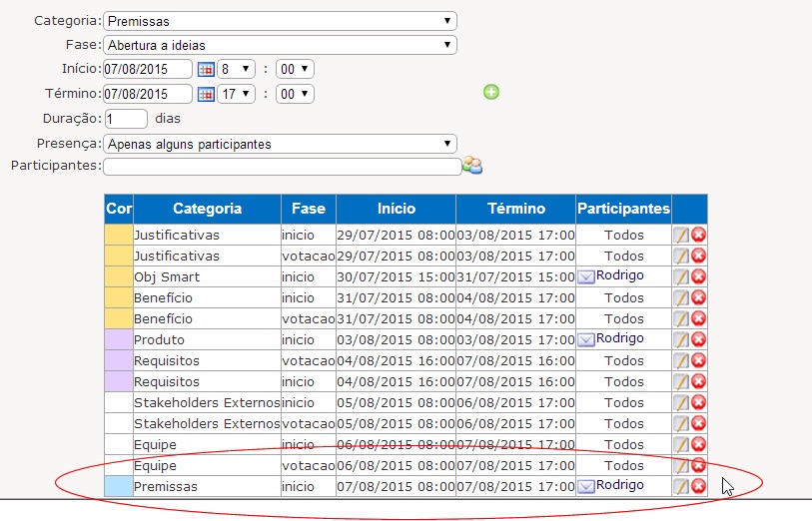Click the green add schedule plus icon
The width and height of the screenshot is (812, 521).
point(490,93)
